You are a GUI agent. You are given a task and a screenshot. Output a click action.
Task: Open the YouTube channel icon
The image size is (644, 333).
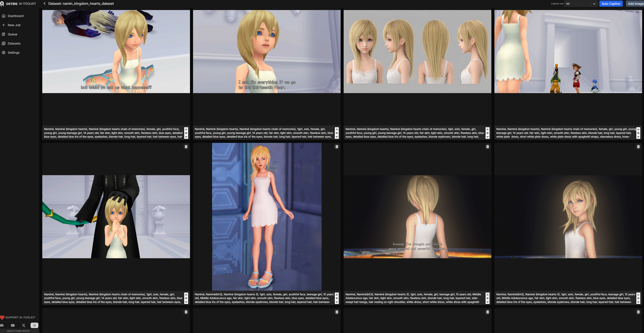click(13, 326)
